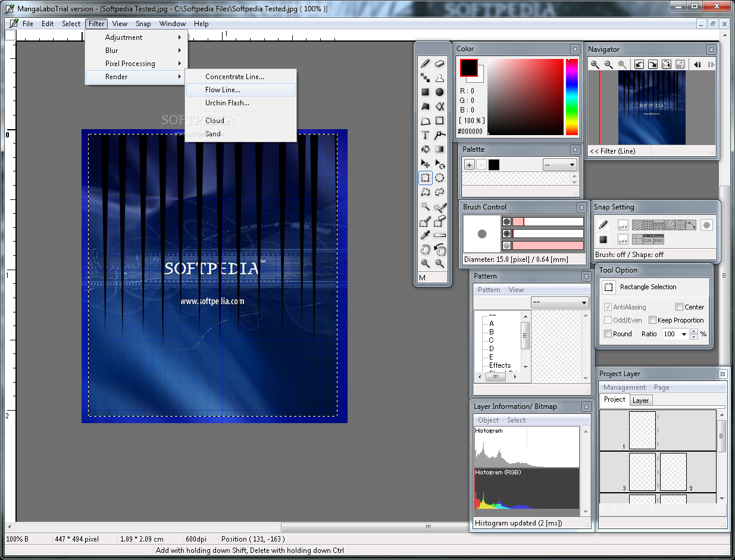Toggle the Center checkbox in Tool Option
The height and width of the screenshot is (560, 735).
679,307
